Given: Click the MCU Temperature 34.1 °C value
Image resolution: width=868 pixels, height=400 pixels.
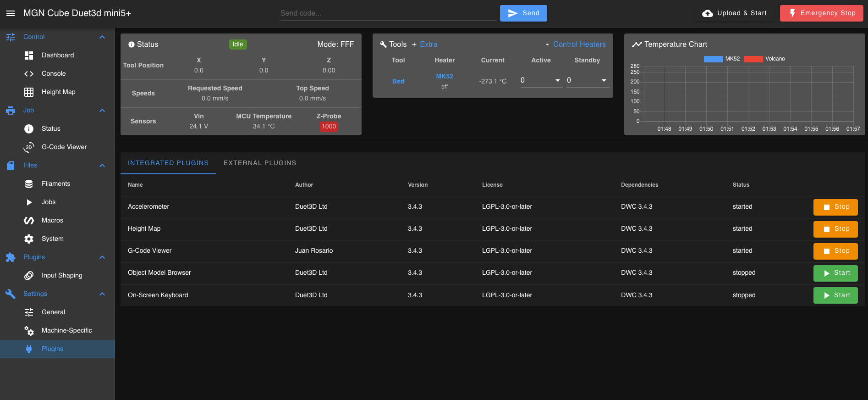Looking at the screenshot, I should point(264,126).
